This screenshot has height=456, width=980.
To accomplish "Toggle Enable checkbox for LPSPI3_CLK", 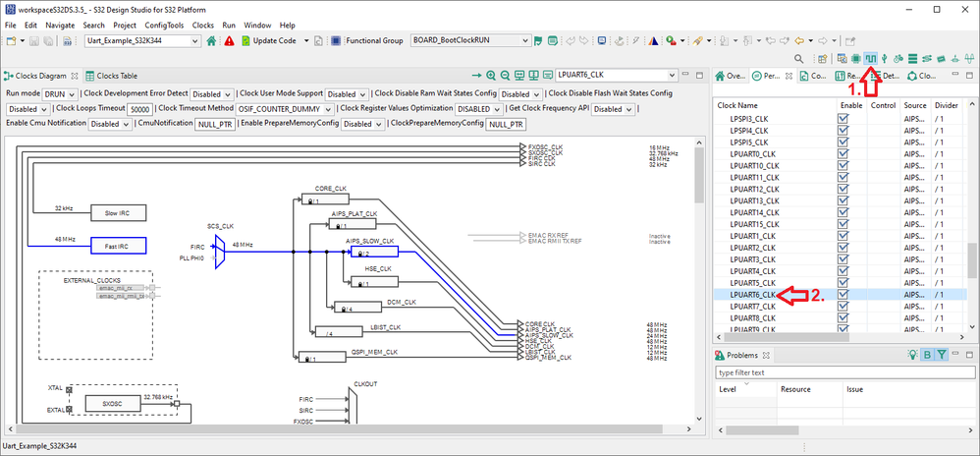I will [843, 118].
